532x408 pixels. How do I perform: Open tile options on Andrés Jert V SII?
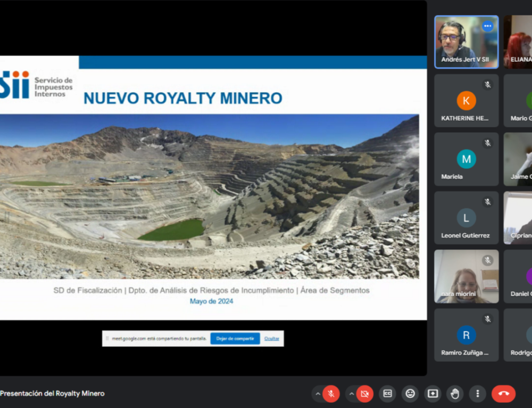click(x=488, y=26)
